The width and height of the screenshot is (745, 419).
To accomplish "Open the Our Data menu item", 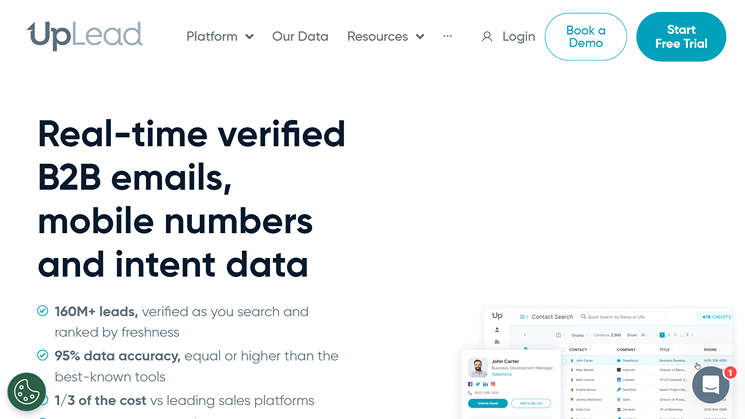I will click(300, 36).
